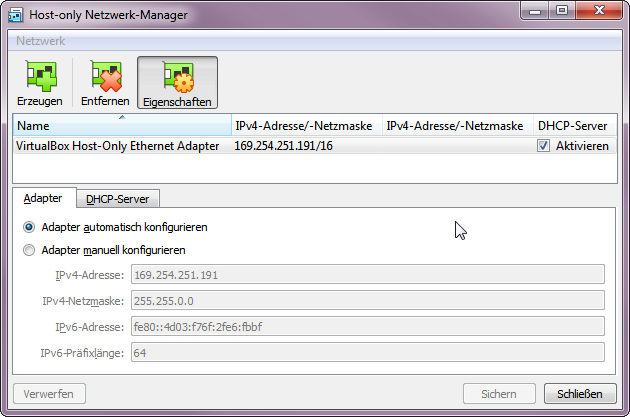Maximize the Host-only Netzwerk-Manager window
Viewport: 630px width, 417px height.
click(x=562, y=10)
